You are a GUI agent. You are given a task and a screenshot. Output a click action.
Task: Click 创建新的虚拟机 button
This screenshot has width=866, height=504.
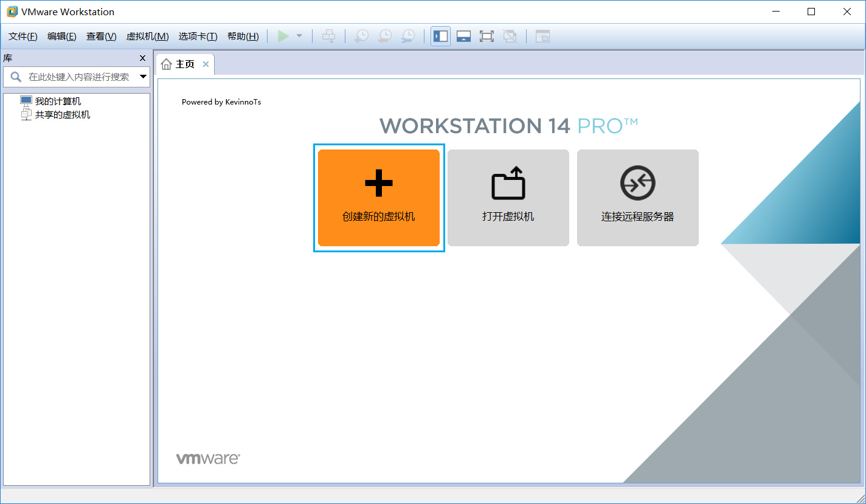[x=379, y=198]
